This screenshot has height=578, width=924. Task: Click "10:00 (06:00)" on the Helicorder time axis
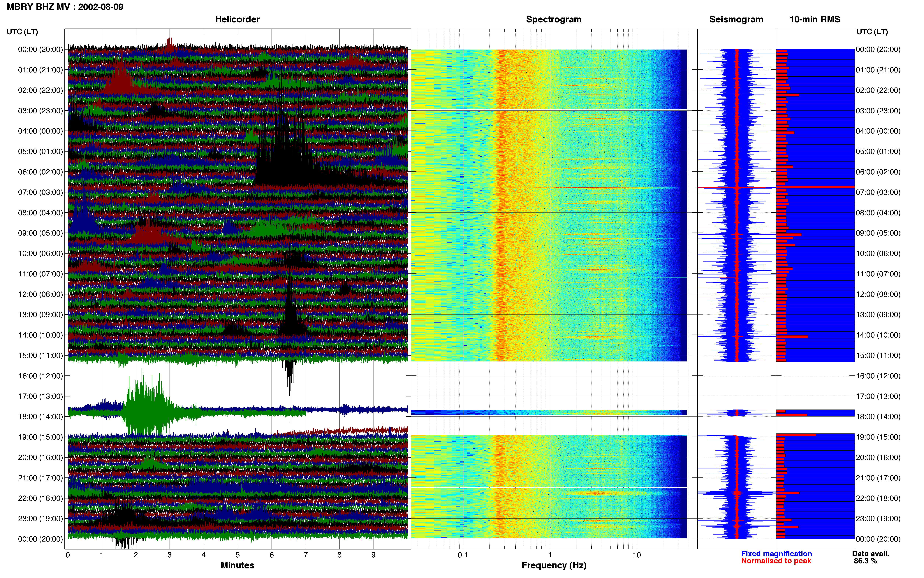(41, 253)
